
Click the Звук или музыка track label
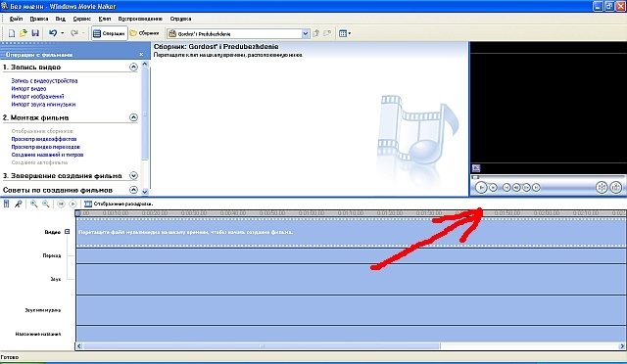click(x=43, y=310)
